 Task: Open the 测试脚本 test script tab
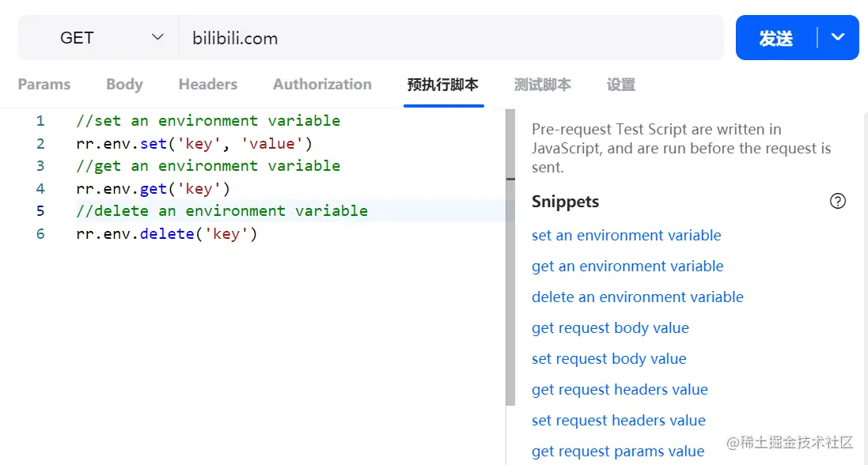tap(542, 85)
